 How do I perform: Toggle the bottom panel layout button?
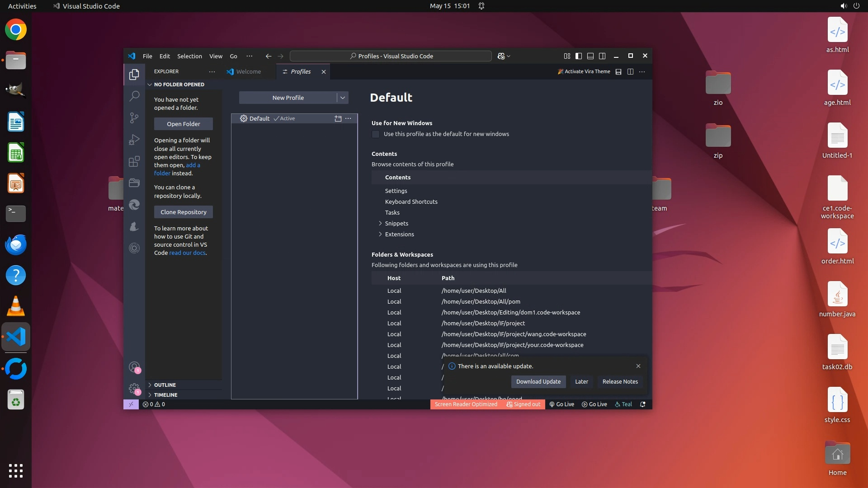[590, 56]
